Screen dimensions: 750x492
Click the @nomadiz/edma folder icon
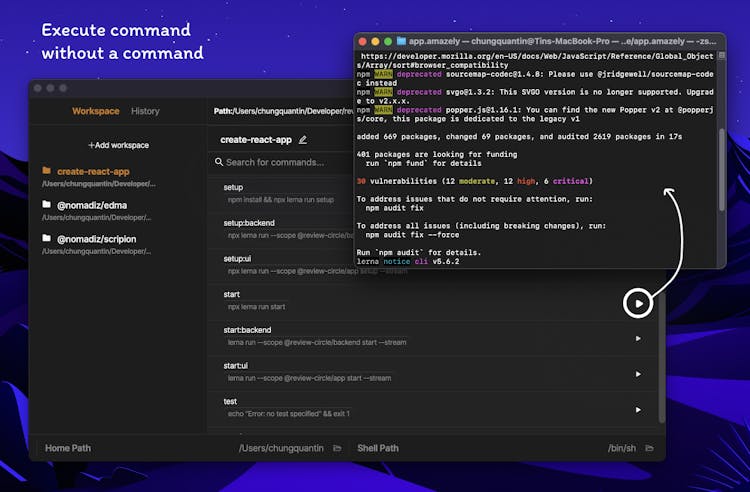pyautogui.click(x=47, y=205)
